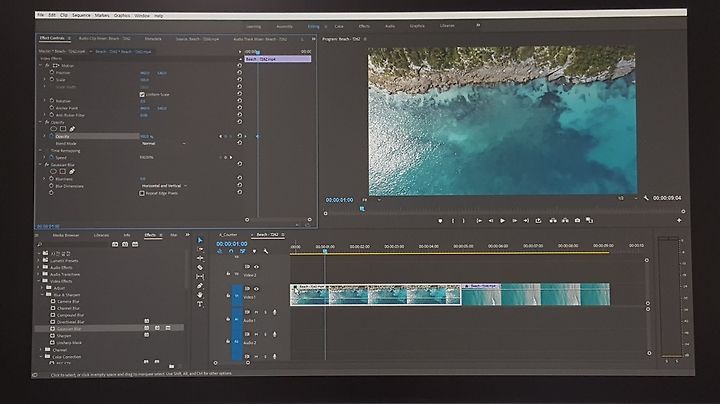The width and height of the screenshot is (720, 404).
Task: Select the Track Select Forward tool
Action: [x=200, y=249]
